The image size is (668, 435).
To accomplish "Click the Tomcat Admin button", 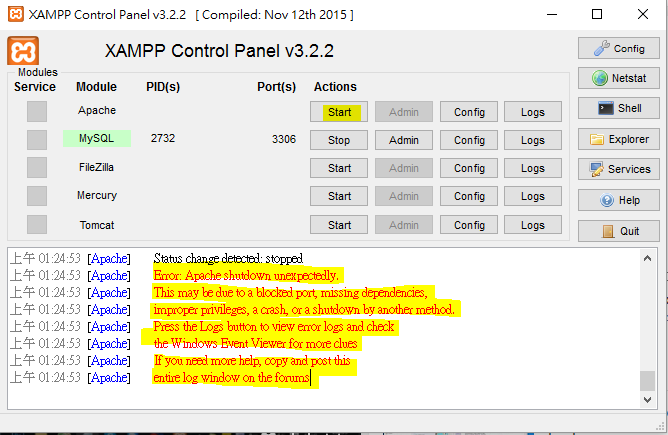I will 404,225.
